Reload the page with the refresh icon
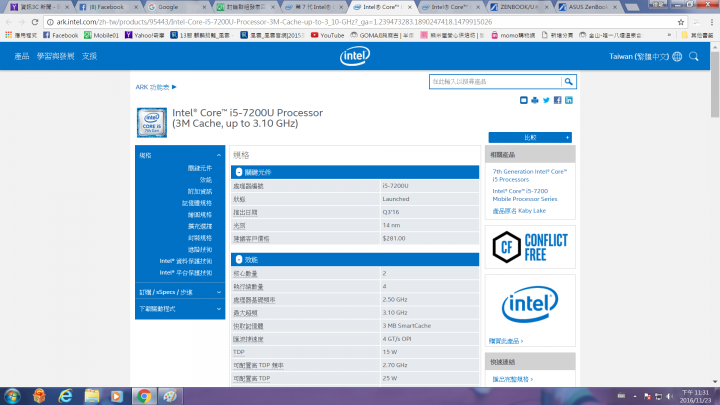Screen dimensions: 720x405 click(35, 22)
